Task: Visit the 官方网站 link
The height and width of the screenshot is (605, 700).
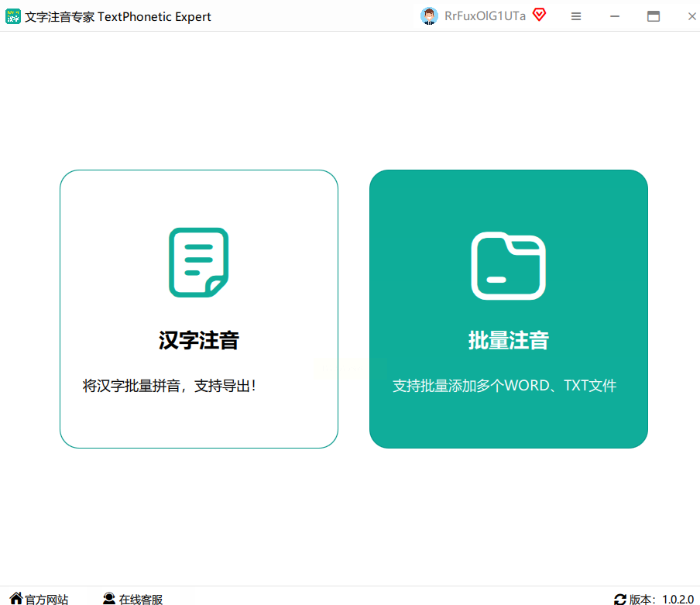Action: point(46,600)
